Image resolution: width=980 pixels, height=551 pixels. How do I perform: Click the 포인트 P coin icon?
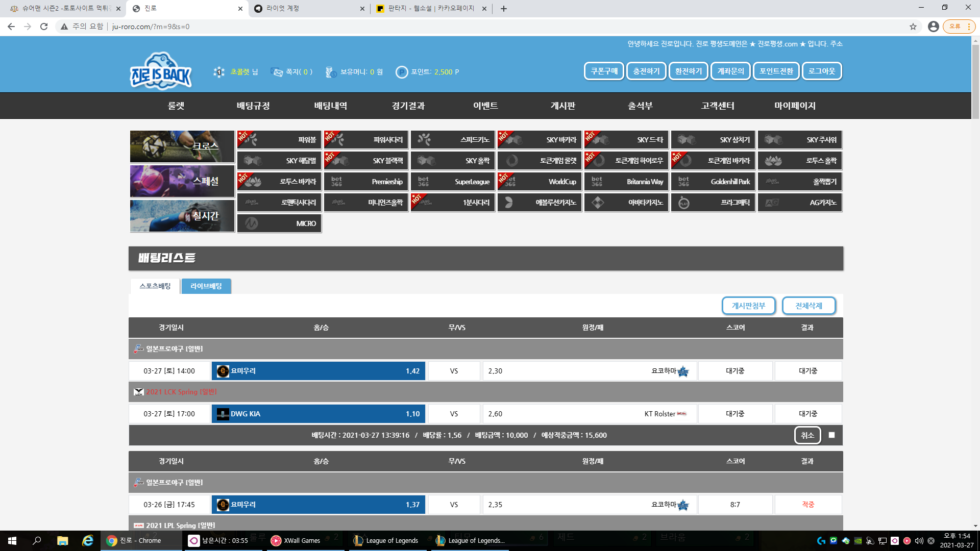[x=402, y=72]
